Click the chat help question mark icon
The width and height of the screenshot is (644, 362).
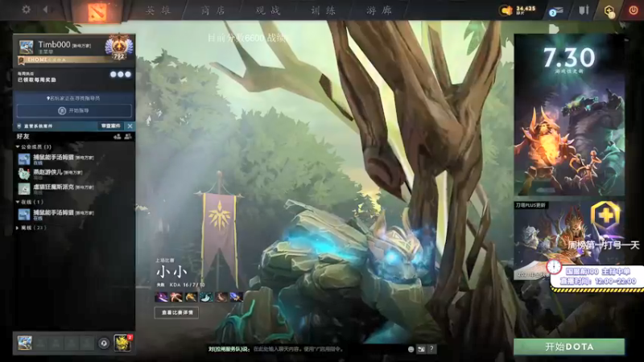click(431, 349)
